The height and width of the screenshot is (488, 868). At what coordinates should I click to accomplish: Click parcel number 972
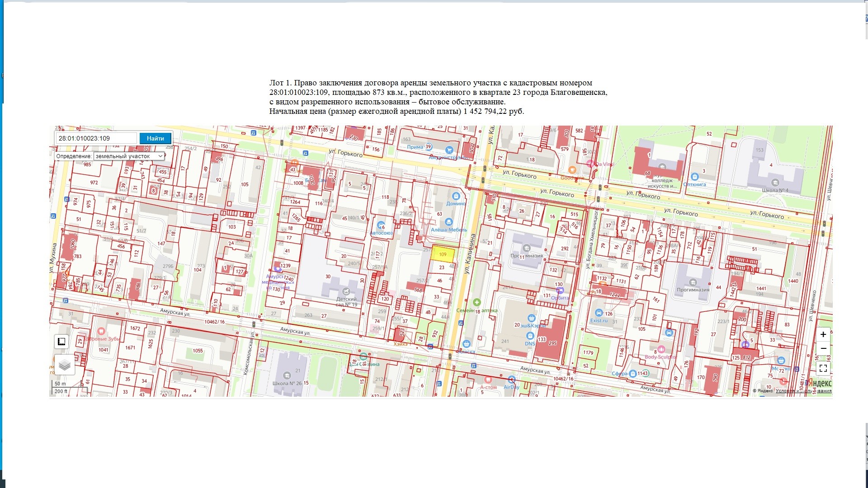(94, 183)
